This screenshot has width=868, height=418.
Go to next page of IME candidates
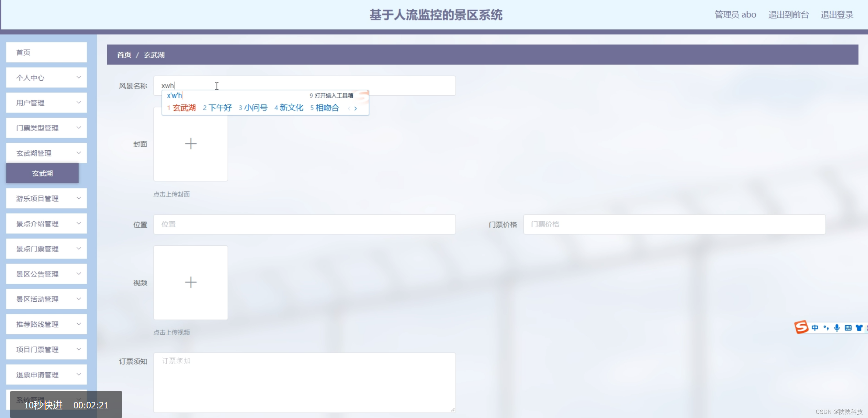(x=356, y=108)
